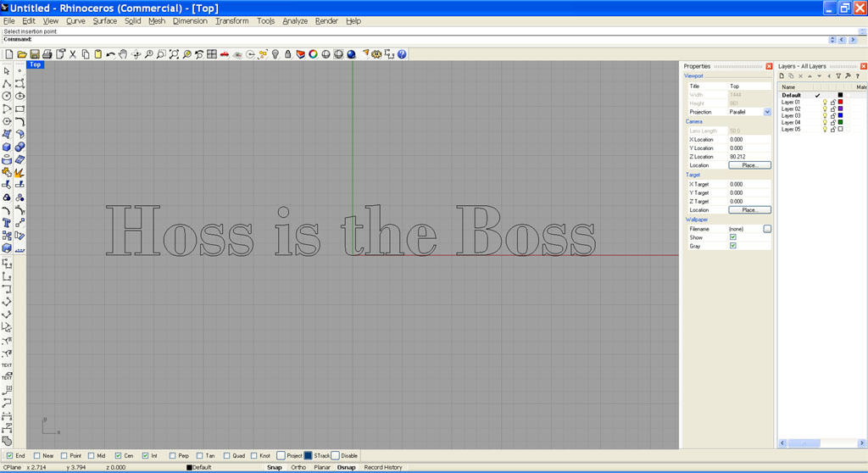The image size is (868, 473).
Task: Toggle the Int osnap checkbox
Action: tap(145, 456)
